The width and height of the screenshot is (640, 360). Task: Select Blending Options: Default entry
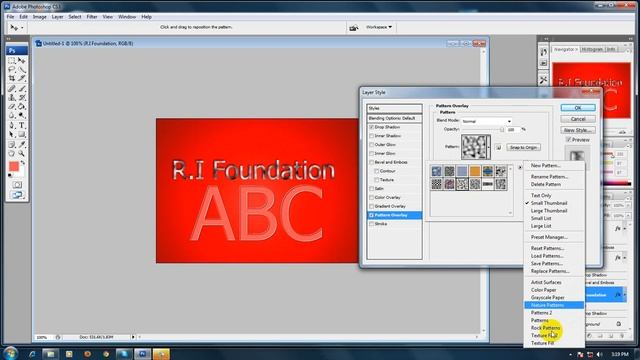click(394, 118)
